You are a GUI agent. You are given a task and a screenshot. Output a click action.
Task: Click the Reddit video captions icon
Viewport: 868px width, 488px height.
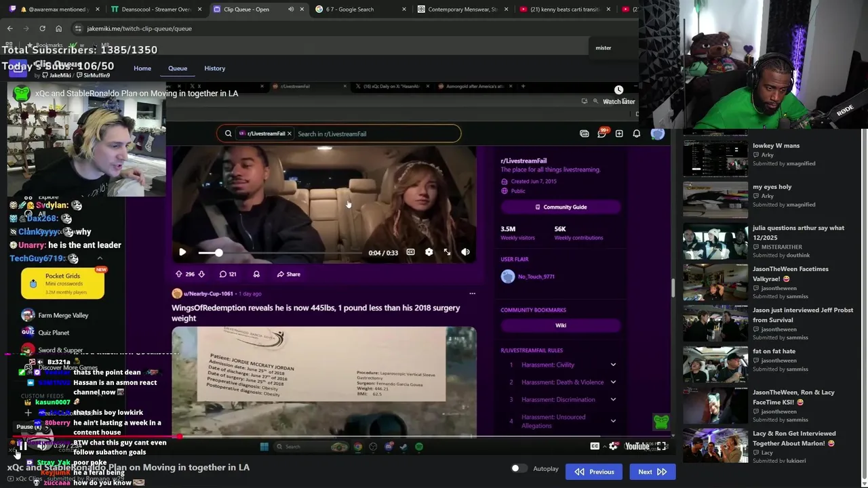(410, 252)
